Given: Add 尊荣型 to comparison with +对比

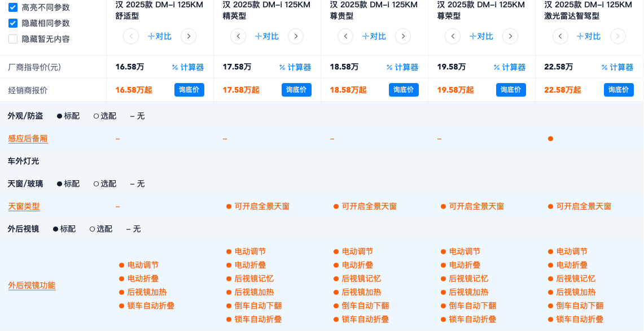Looking at the screenshot, I should point(481,36).
